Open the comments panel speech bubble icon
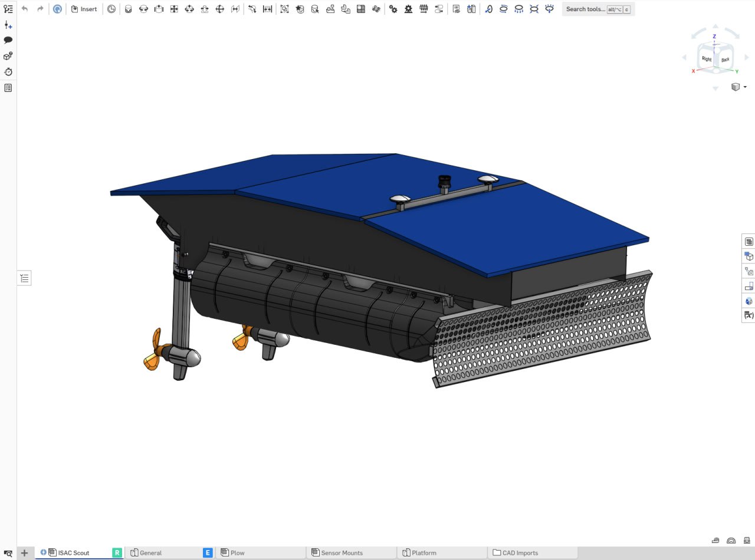Screen dimensions: 755x560 coord(8,40)
